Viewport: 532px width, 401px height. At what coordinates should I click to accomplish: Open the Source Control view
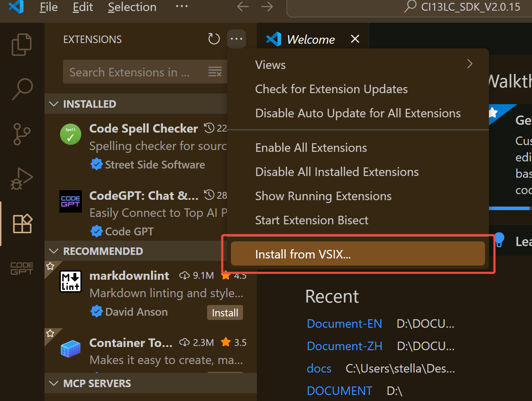tap(22, 134)
